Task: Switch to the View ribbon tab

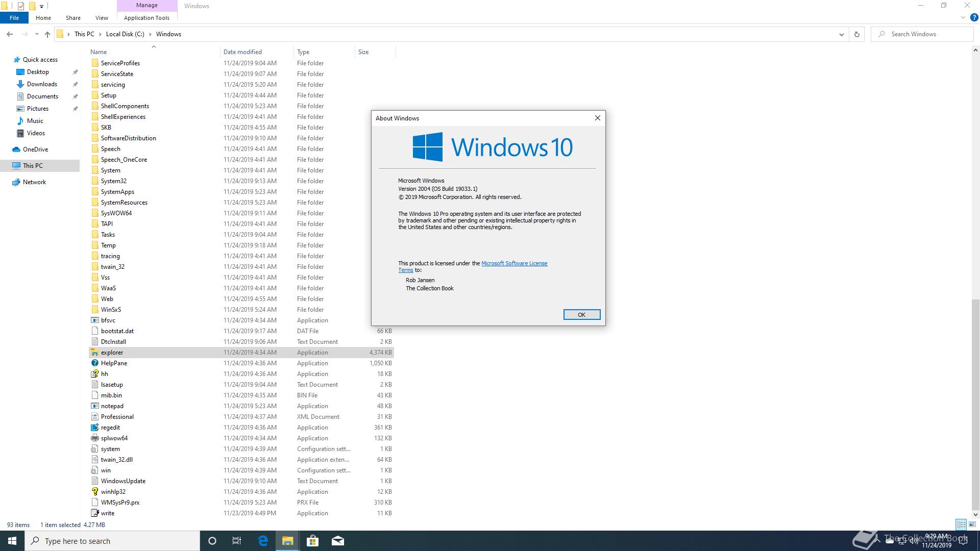Action: coord(102,18)
